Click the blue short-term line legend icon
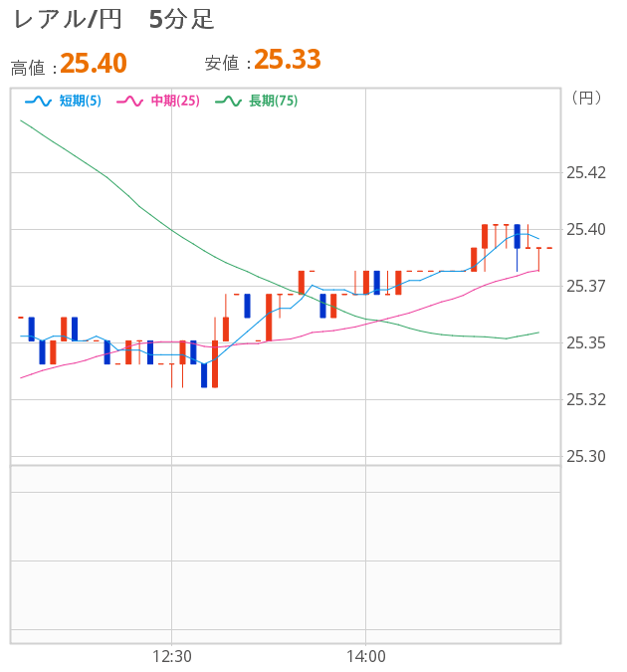Image resolution: width=627 pixels, height=672 pixels. (x=38, y=102)
